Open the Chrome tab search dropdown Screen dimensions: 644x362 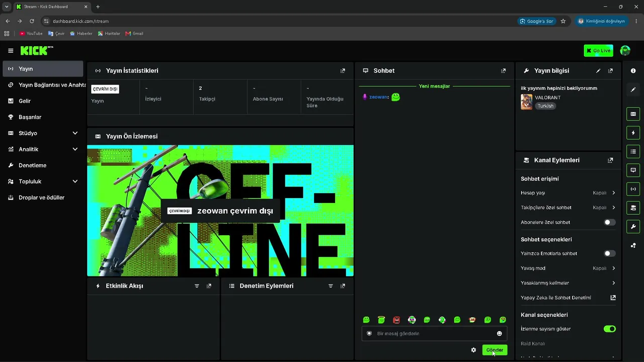click(7, 7)
